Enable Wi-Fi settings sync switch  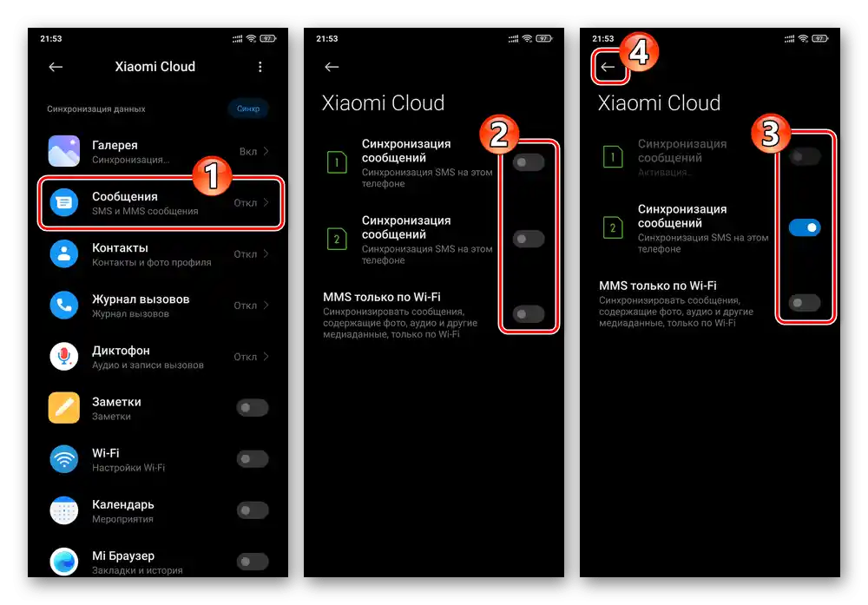click(253, 459)
